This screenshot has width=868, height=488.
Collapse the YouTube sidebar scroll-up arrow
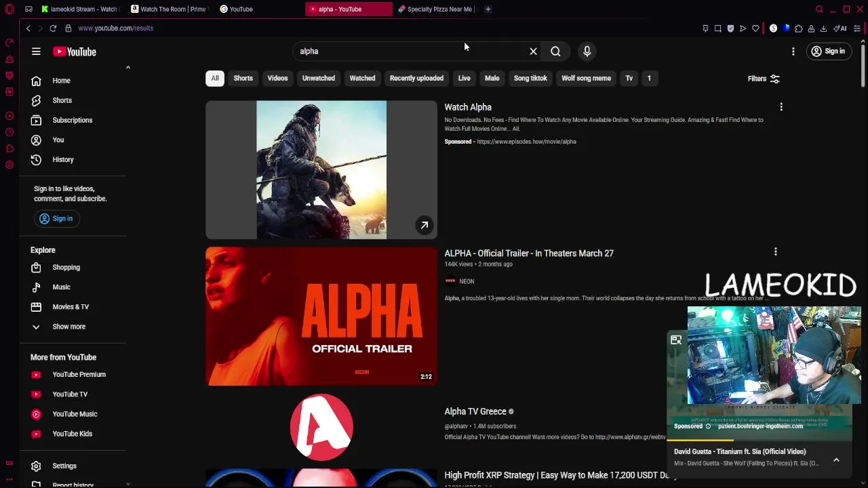(x=127, y=67)
